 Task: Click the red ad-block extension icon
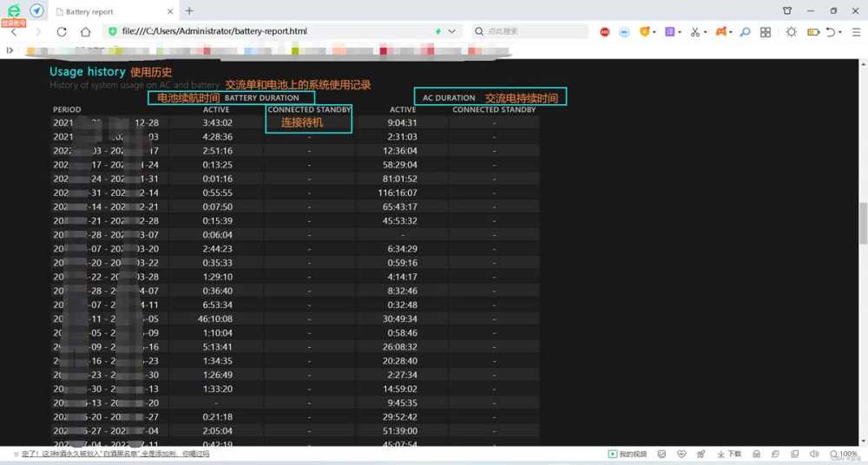605,31
